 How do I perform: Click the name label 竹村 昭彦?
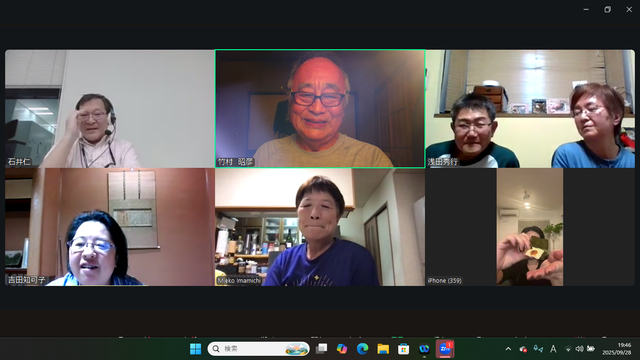235,162
